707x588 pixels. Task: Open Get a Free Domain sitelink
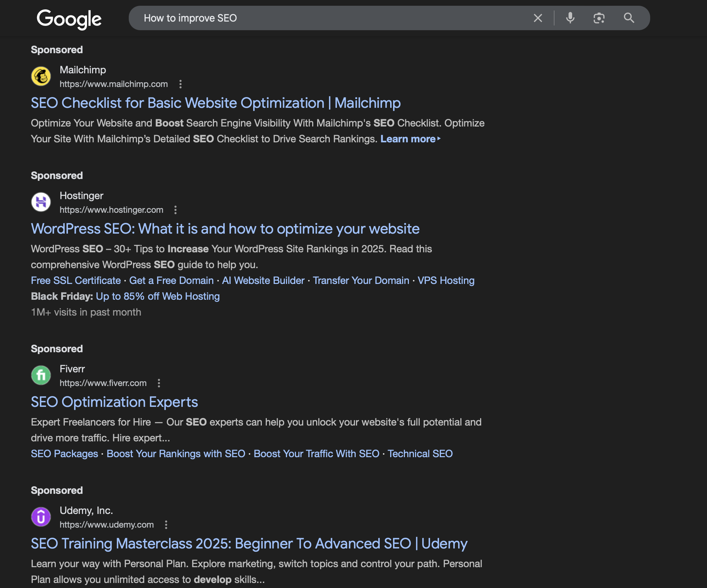point(172,280)
